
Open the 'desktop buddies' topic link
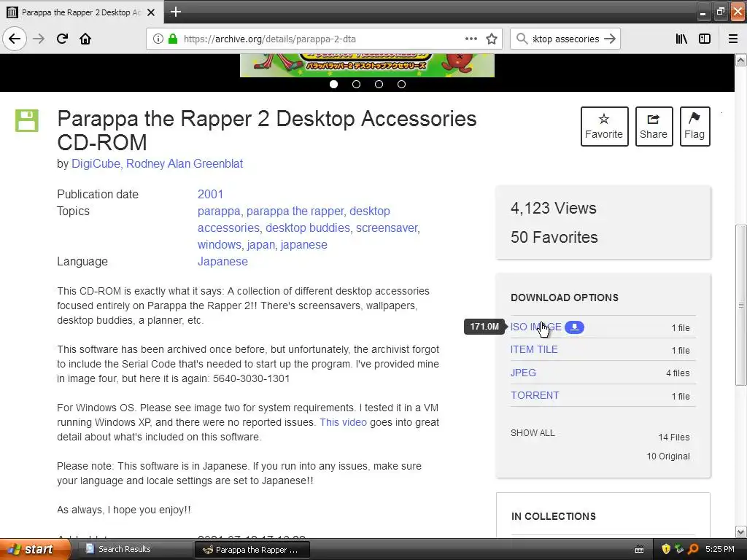point(308,228)
